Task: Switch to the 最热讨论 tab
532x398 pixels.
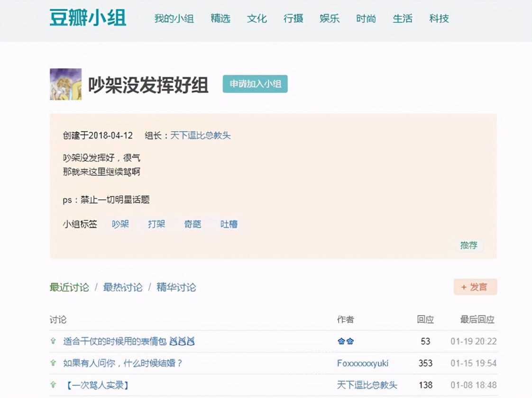Action: click(122, 287)
